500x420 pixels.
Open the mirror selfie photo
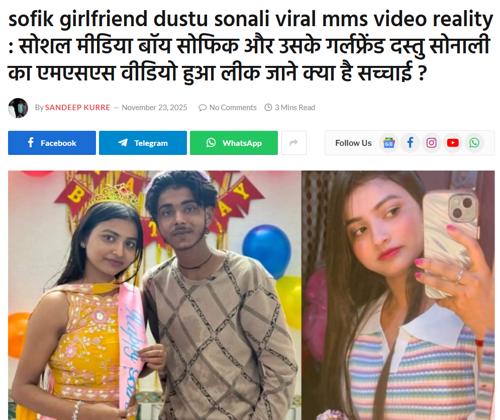pos(398,295)
